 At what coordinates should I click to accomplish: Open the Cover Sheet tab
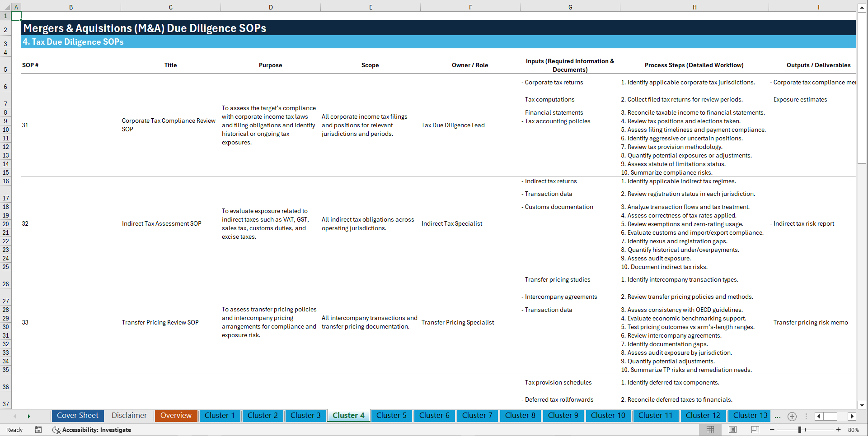point(77,416)
